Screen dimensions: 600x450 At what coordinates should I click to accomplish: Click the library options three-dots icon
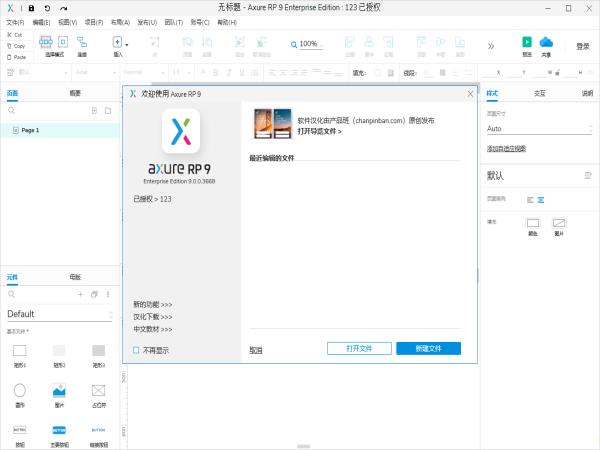(x=108, y=294)
